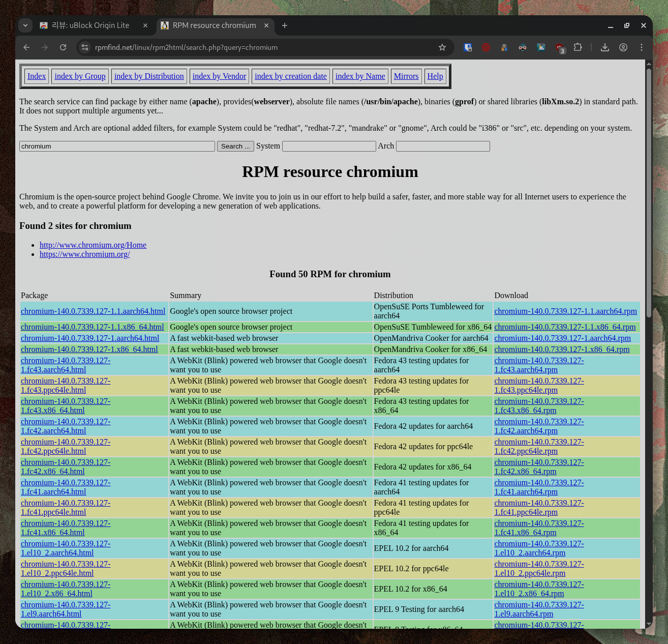Image resolution: width=668 pixels, height=644 pixels.
Task: Open uBlock Origin Lite extension icon
Action: click(x=560, y=48)
